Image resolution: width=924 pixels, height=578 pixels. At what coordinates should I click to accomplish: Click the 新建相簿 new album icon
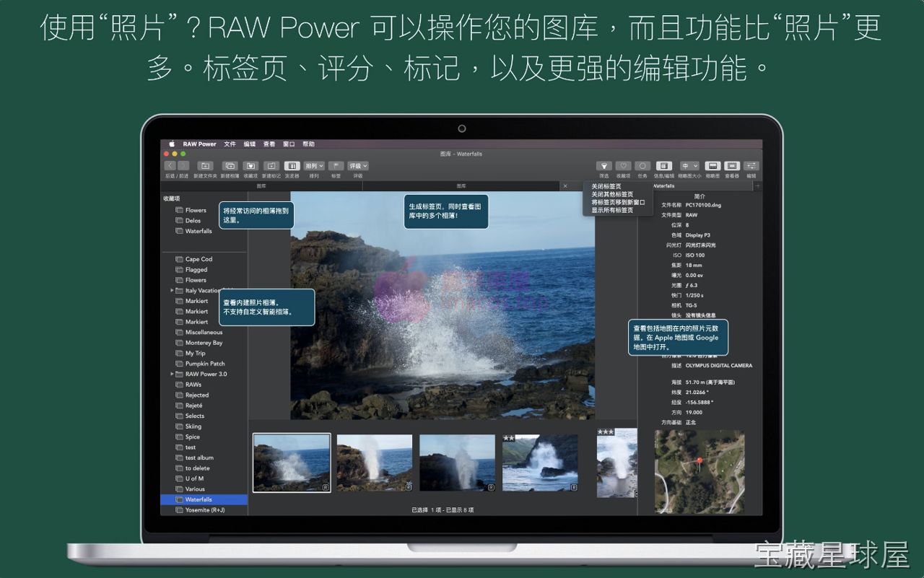230,166
